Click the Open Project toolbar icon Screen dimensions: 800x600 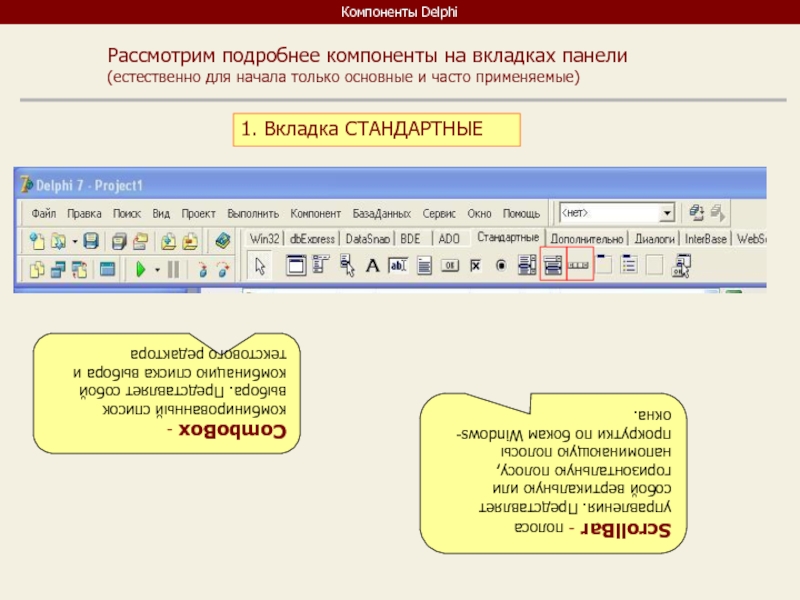coord(140,240)
